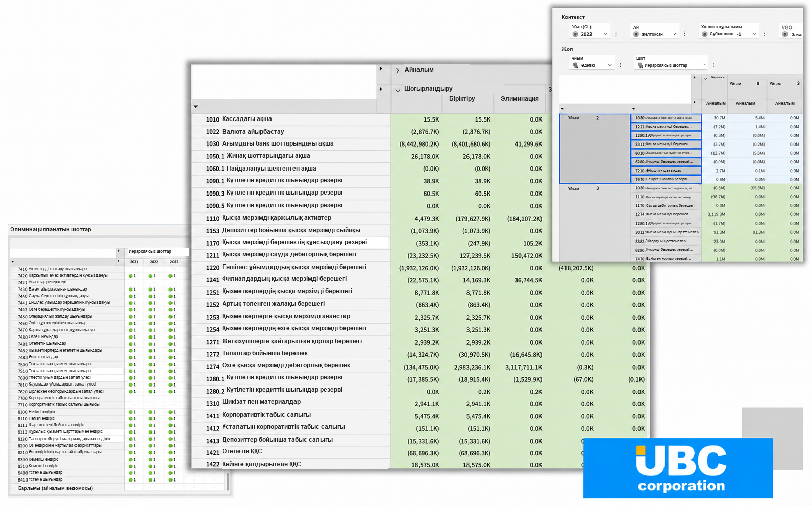Open the kebab menu beside Жыл (GL) selector

tap(616, 34)
